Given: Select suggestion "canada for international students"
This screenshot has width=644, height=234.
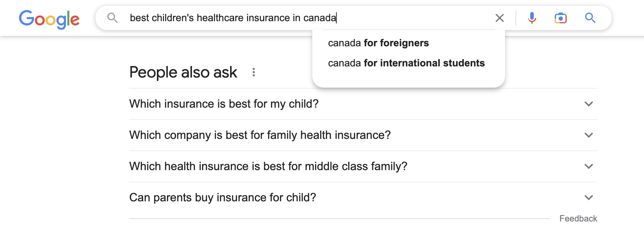Looking at the screenshot, I should coord(406,63).
